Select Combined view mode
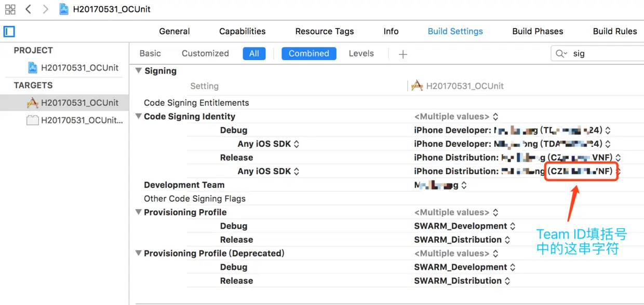The width and height of the screenshot is (644, 305). (308, 53)
